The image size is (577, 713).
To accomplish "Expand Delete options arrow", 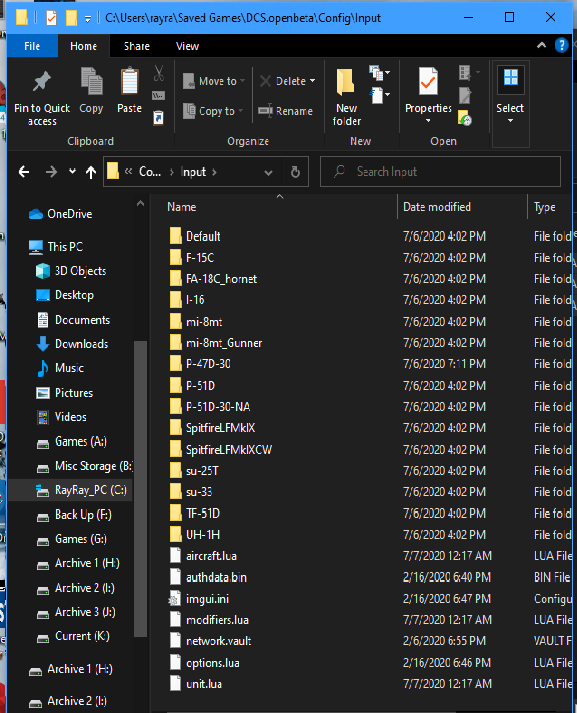I will click(x=312, y=81).
